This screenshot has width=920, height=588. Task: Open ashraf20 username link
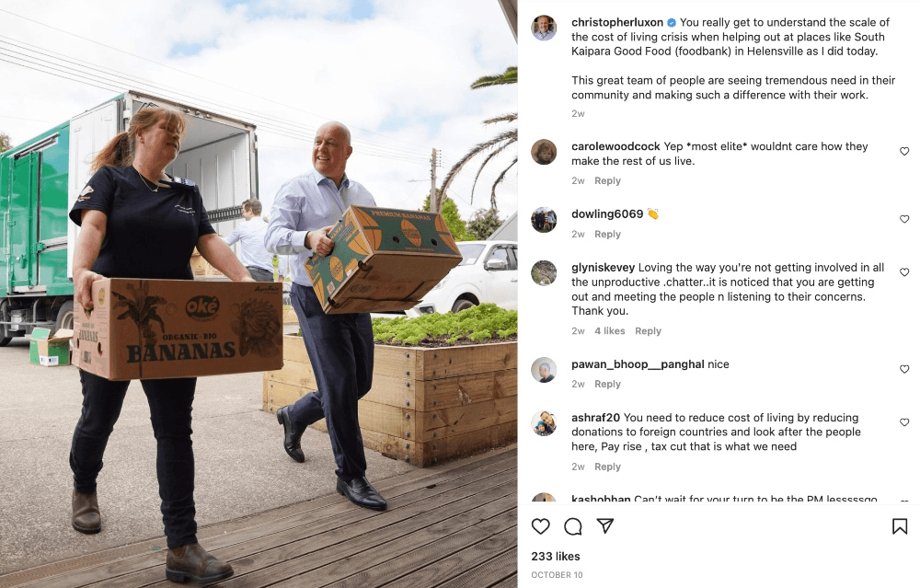coord(595,417)
